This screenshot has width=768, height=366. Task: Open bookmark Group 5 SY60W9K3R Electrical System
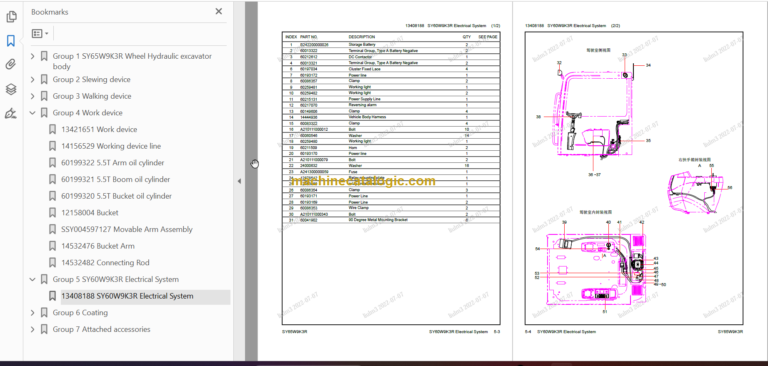(116, 279)
